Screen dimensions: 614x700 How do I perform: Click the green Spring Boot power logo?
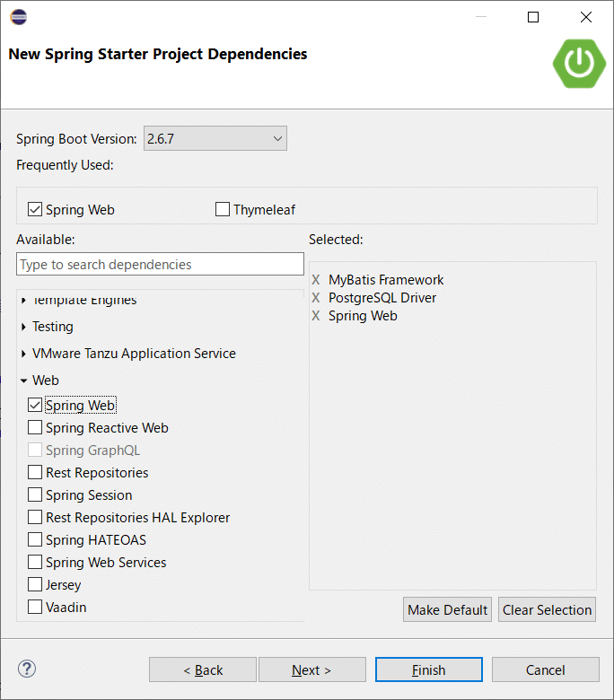coord(579,62)
